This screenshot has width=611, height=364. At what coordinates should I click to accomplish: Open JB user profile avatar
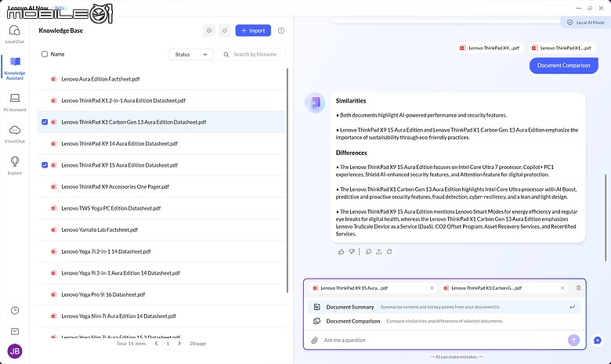point(15,351)
